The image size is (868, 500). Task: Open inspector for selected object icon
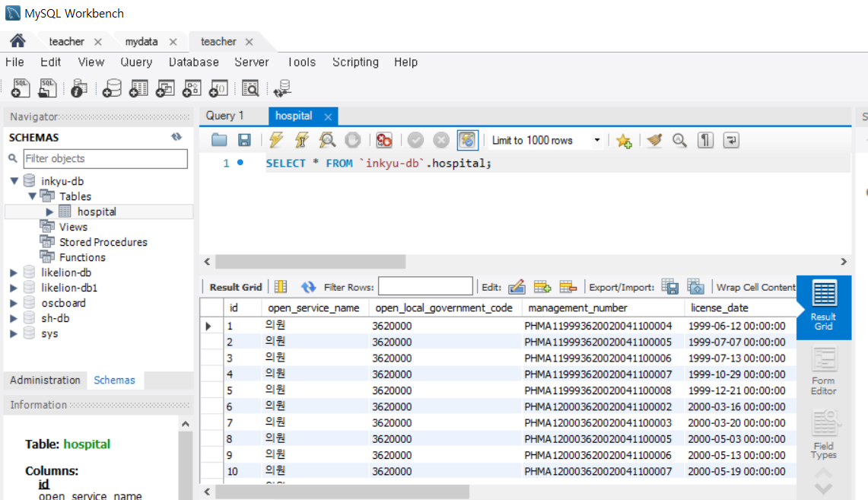78,88
